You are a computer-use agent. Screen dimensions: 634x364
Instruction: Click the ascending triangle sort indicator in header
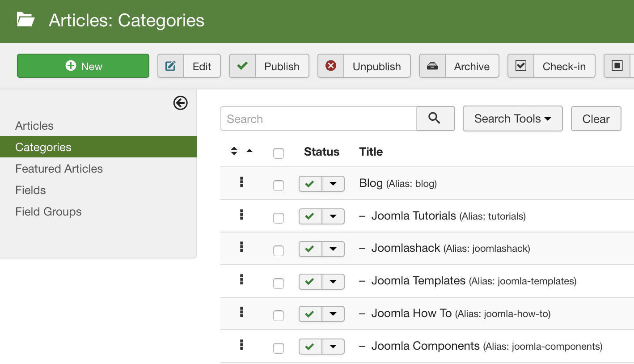[249, 151]
